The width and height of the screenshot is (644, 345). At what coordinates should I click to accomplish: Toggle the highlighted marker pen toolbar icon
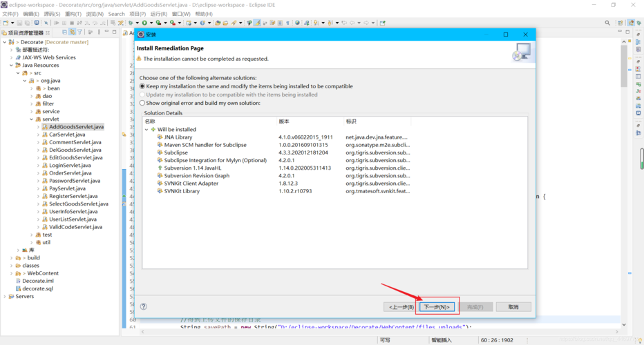pyautogui.click(x=257, y=23)
